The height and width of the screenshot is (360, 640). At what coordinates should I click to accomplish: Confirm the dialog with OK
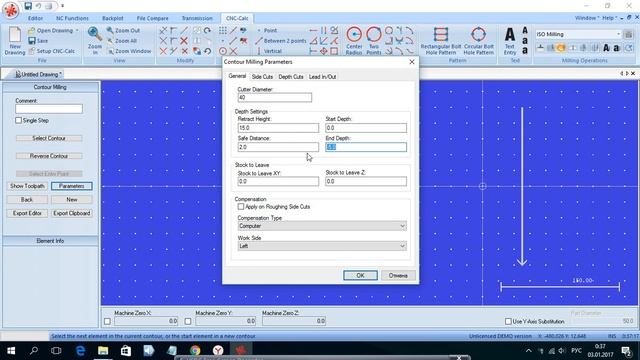360,276
